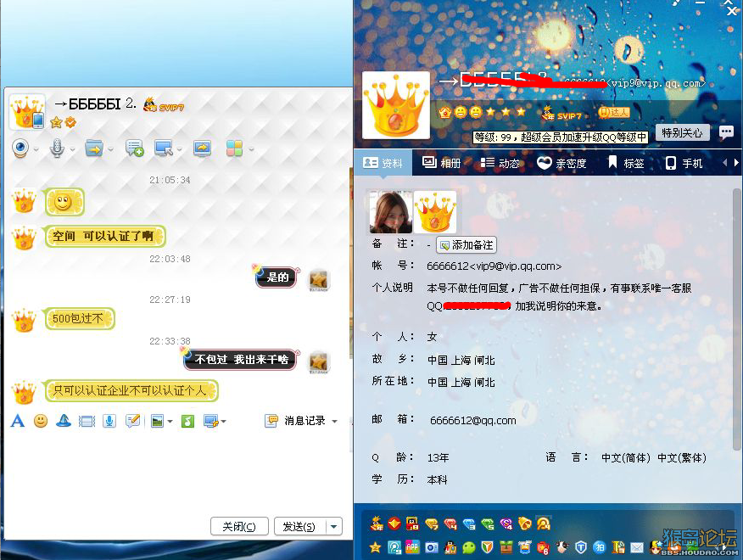Click the blue circle 拍 icon
Image resolution: width=743 pixels, height=560 pixels.
point(600,547)
